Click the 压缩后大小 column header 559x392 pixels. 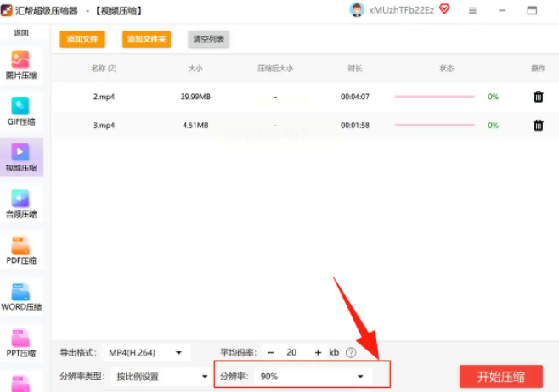tap(275, 69)
